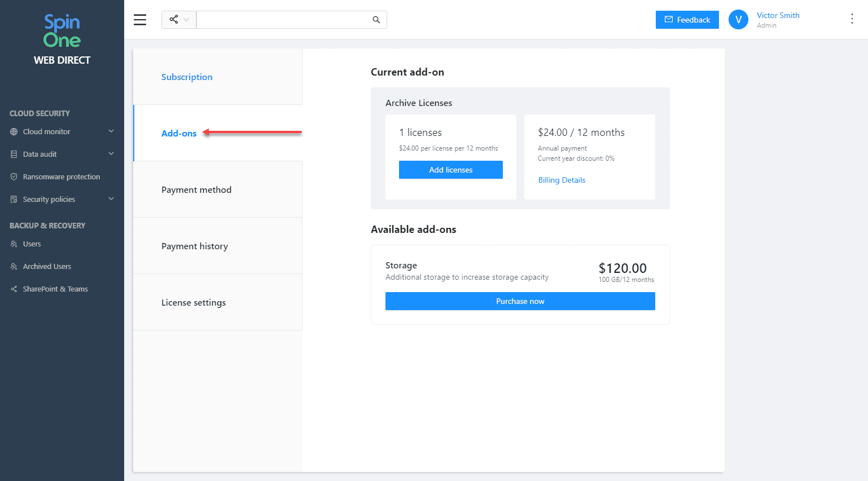868x481 pixels.
Task: Select the Payment history tab
Action: [195, 246]
